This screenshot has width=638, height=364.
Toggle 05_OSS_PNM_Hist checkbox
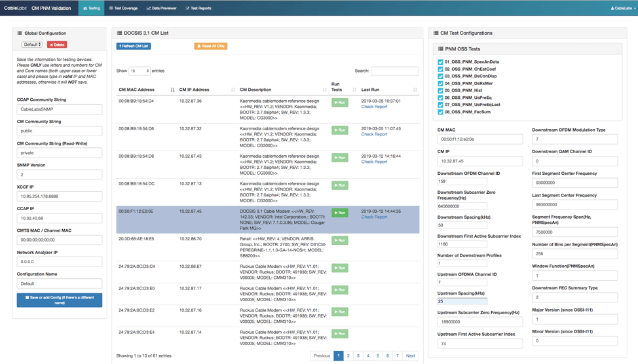point(440,90)
